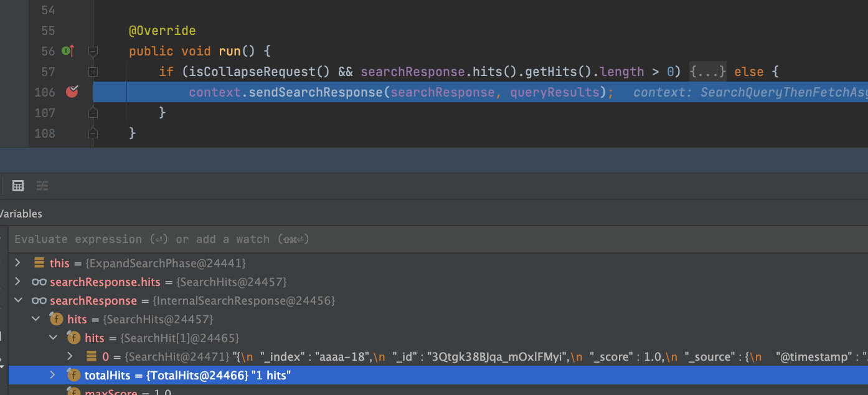This screenshot has width=868, height=395.
Task: Expand the folded if block on line 57
Action: tap(93, 72)
